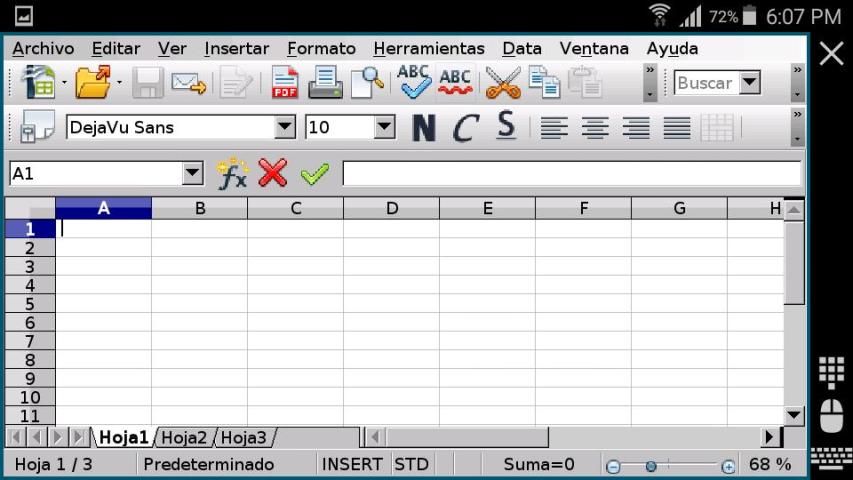Open the font size dropdown
This screenshot has height=480, width=853.
[385, 127]
